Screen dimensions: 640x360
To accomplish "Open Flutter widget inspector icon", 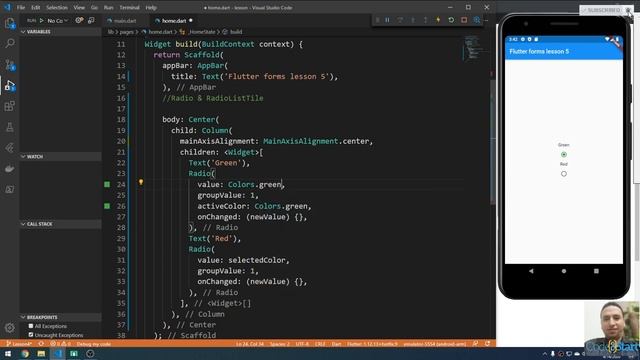I will tap(476, 20).
